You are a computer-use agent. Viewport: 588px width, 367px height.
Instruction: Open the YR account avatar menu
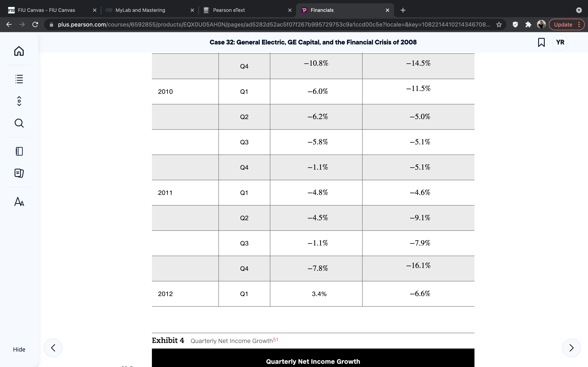pos(560,42)
